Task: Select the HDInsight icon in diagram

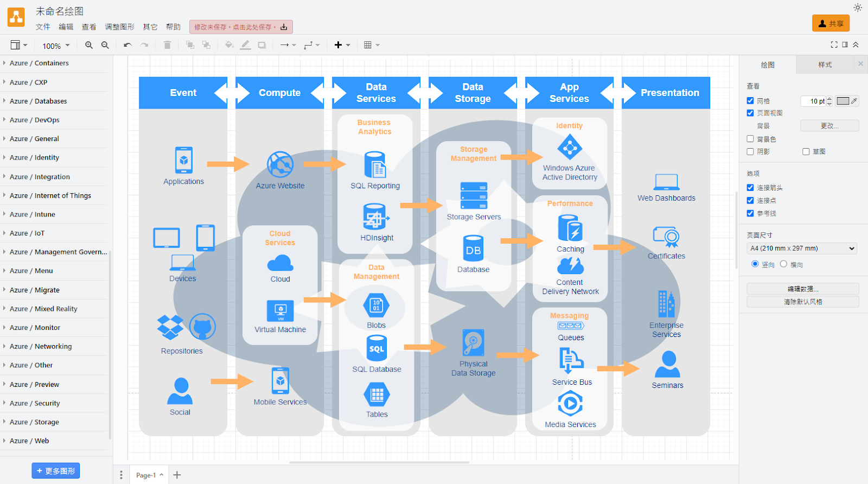Action: coord(376,217)
